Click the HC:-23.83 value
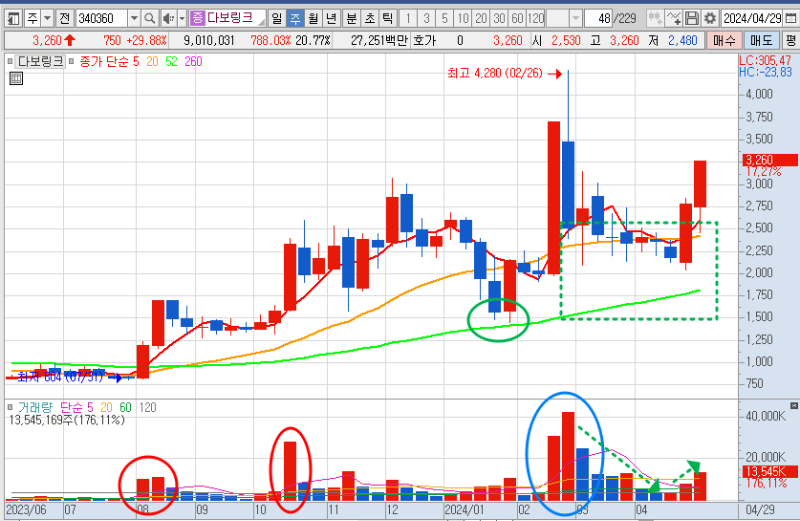This screenshot has width=800, height=521. [765, 72]
